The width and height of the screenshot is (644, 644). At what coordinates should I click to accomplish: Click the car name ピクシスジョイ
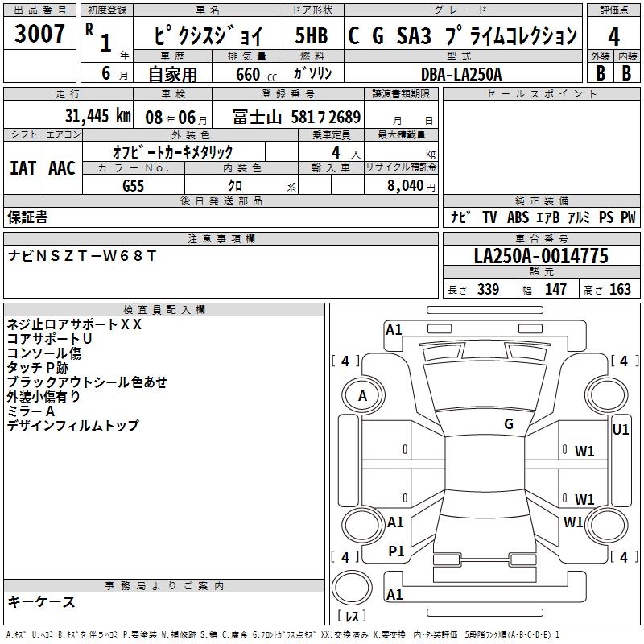tap(208, 35)
